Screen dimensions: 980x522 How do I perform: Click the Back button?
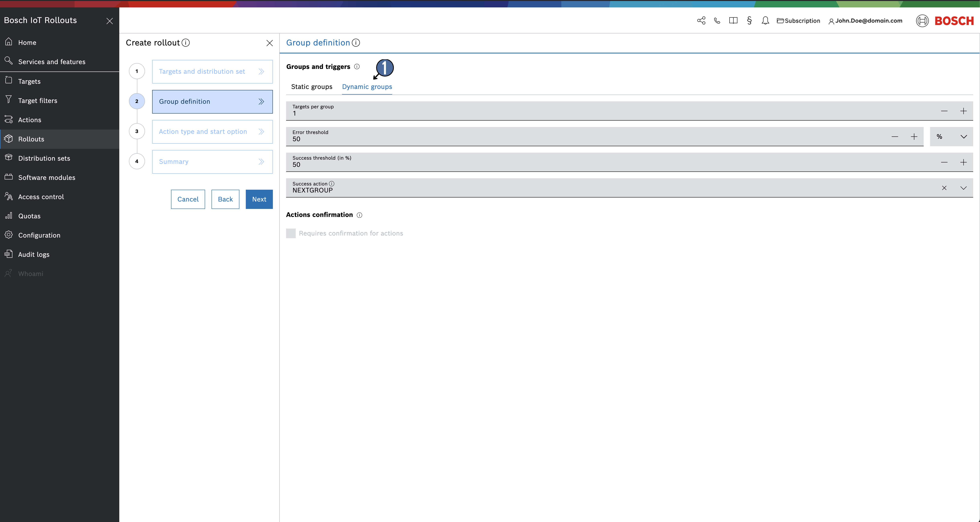[x=225, y=199]
